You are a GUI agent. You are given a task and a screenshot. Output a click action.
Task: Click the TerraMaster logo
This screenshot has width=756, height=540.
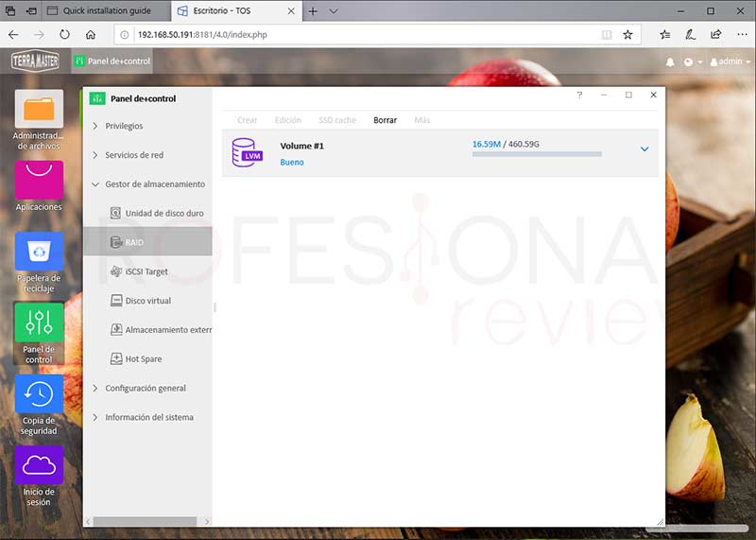click(x=35, y=61)
